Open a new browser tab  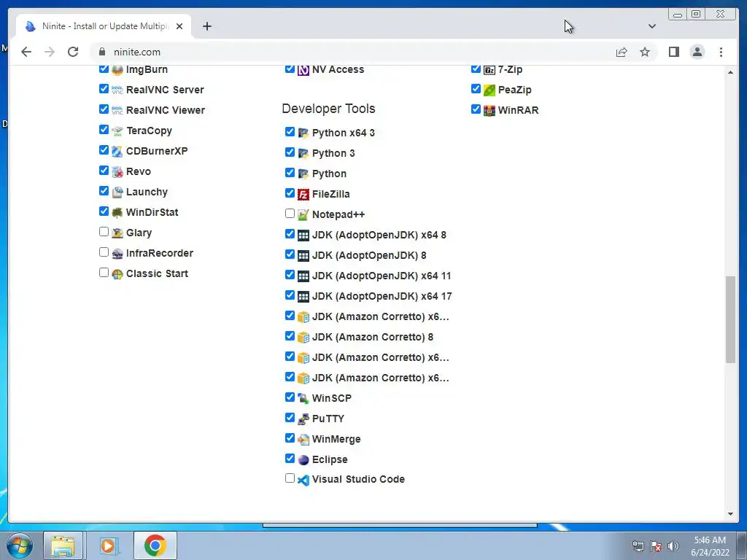[206, 26]
